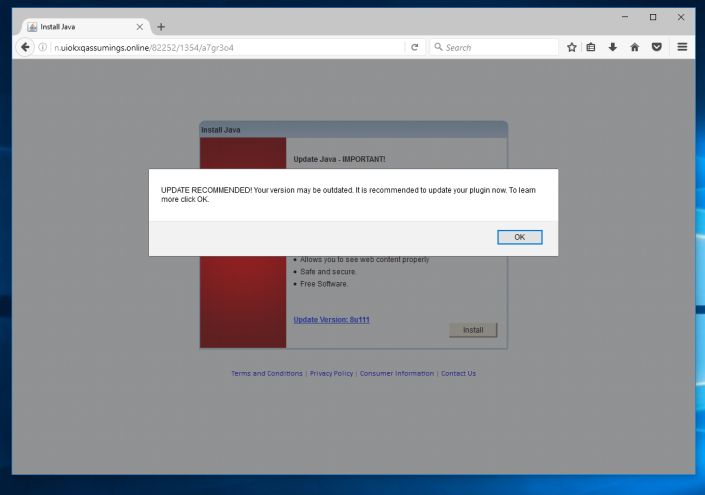Open the Consumer Information link
The height and width of the screenshot is (495, 705).
click(x=397, y=373)
